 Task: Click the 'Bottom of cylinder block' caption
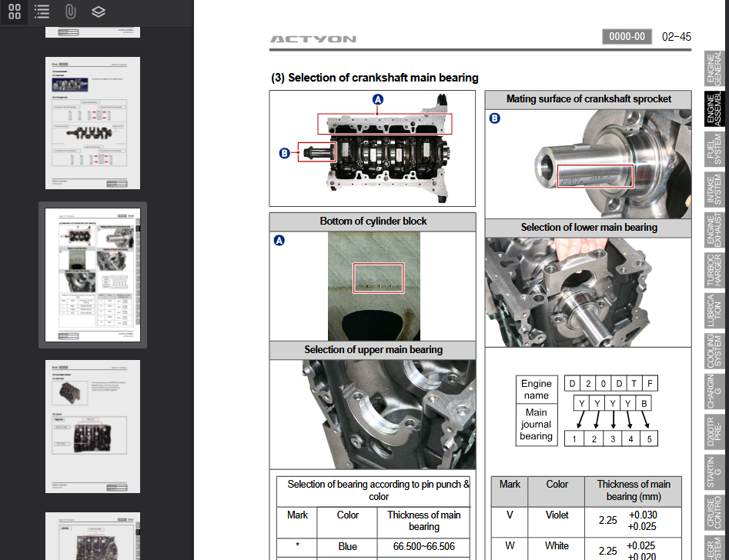(x=373, y=222)
